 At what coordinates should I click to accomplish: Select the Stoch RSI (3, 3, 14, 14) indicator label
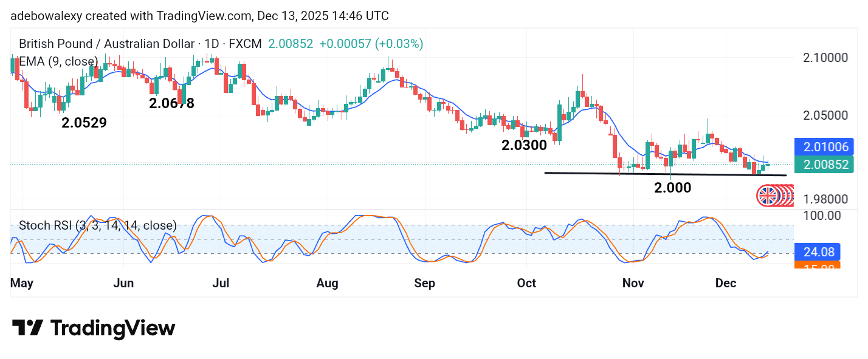click(97, 225)
